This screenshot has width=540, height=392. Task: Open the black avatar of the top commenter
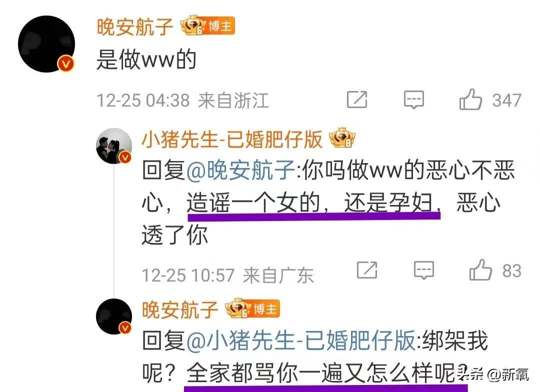click(x=46, y=43)
